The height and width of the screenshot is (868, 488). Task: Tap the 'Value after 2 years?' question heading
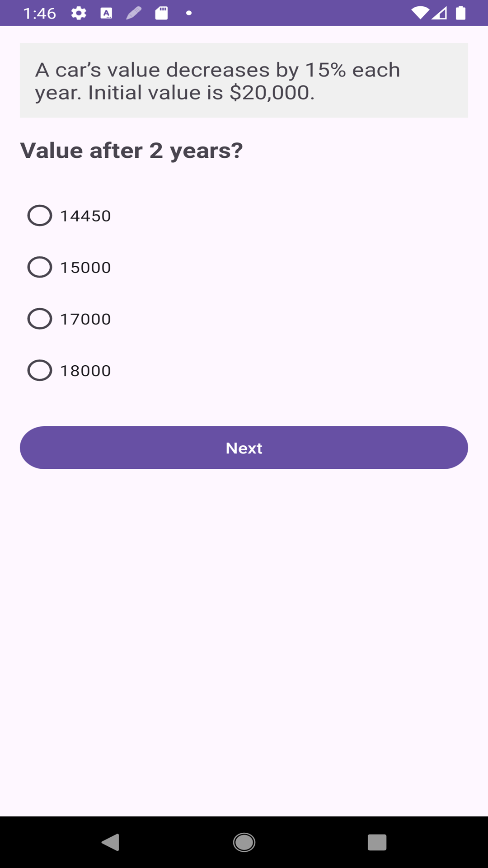[131, 151]
